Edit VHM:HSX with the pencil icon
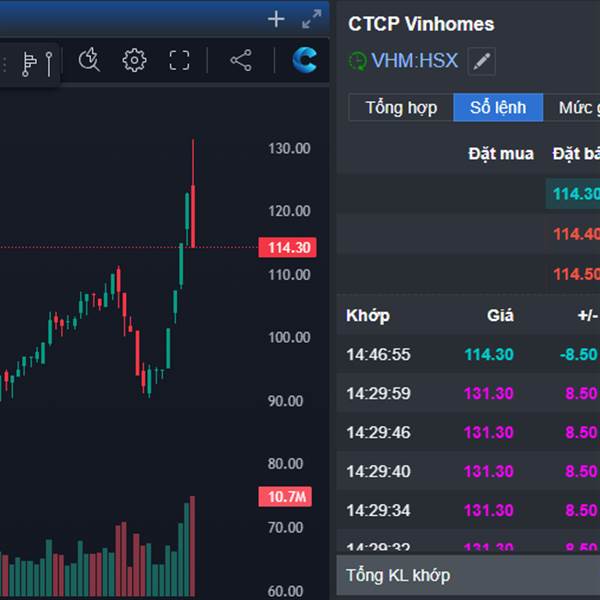Screen dimensions: 600x600 [x=482, y=61]
